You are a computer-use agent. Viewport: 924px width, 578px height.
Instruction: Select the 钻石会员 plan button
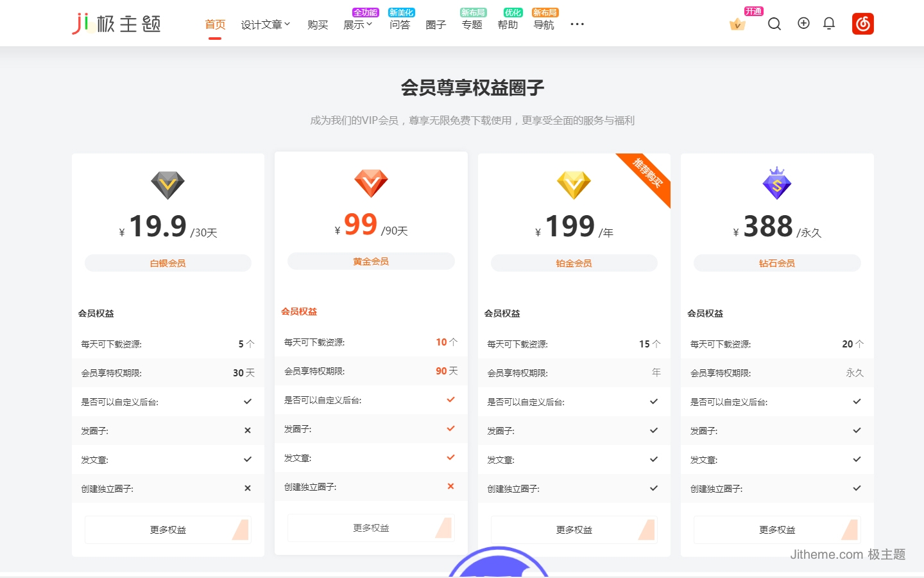click(x=777, y=263)
